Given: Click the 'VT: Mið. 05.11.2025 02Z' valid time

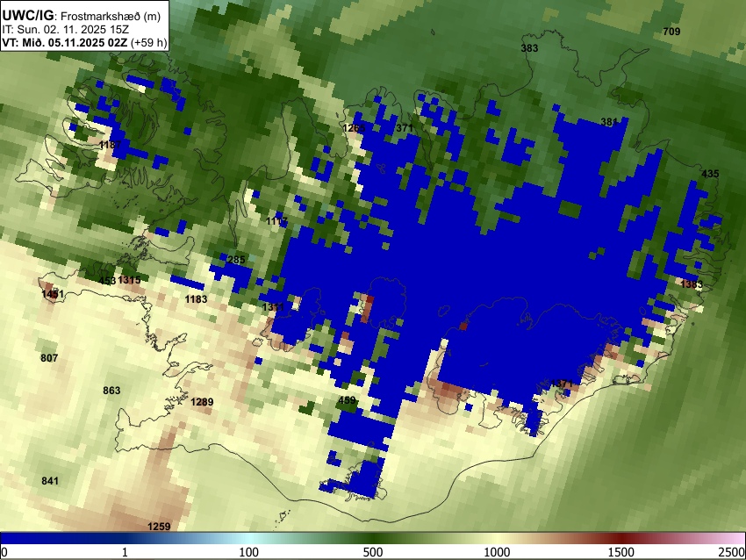Looking at the screenshot, I should [65, 42].
